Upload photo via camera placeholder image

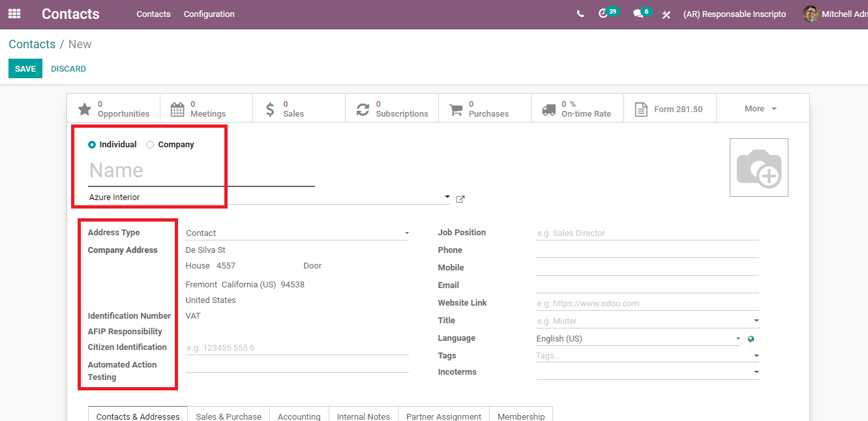[758, 167]
